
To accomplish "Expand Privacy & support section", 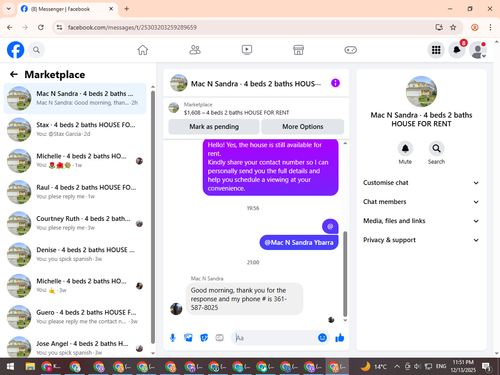I will point(421,240).
